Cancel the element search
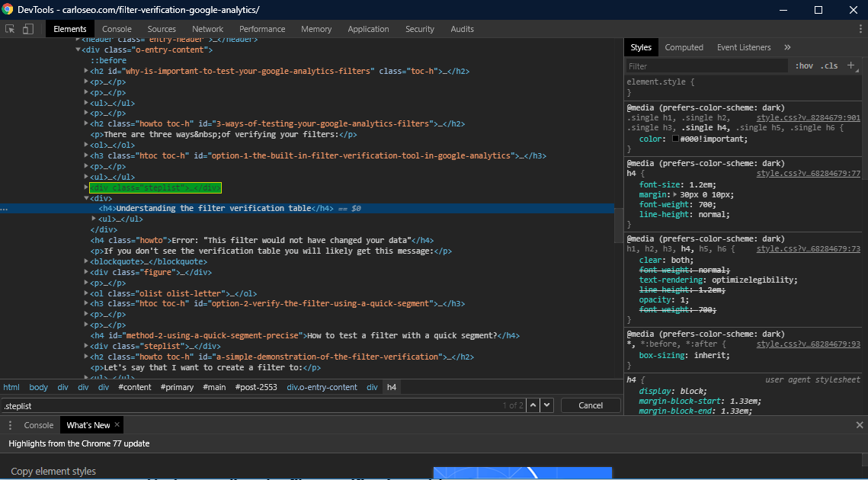The width and height of the screenshot is (868, 480). 591,405
